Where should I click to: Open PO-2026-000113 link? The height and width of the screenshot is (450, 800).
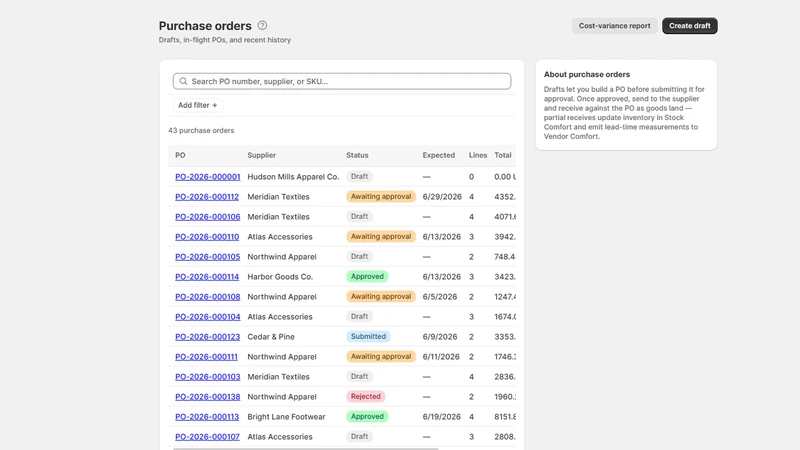click(207, 417)
